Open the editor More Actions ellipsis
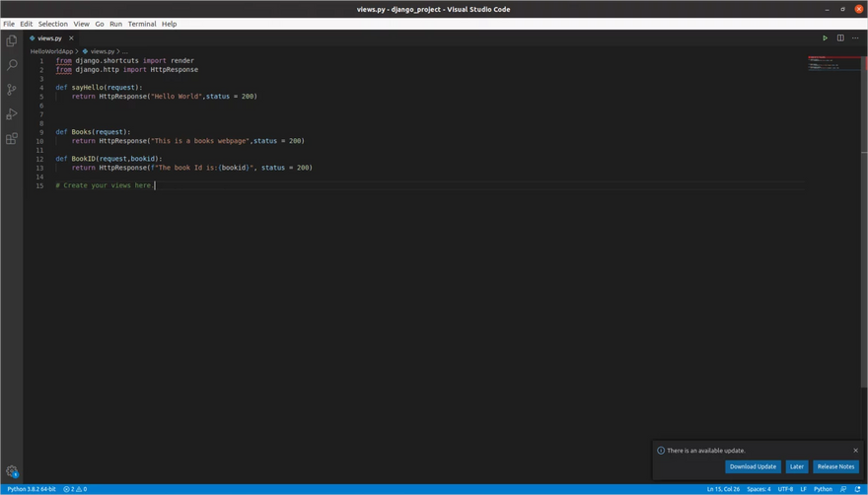 [855, 38]
